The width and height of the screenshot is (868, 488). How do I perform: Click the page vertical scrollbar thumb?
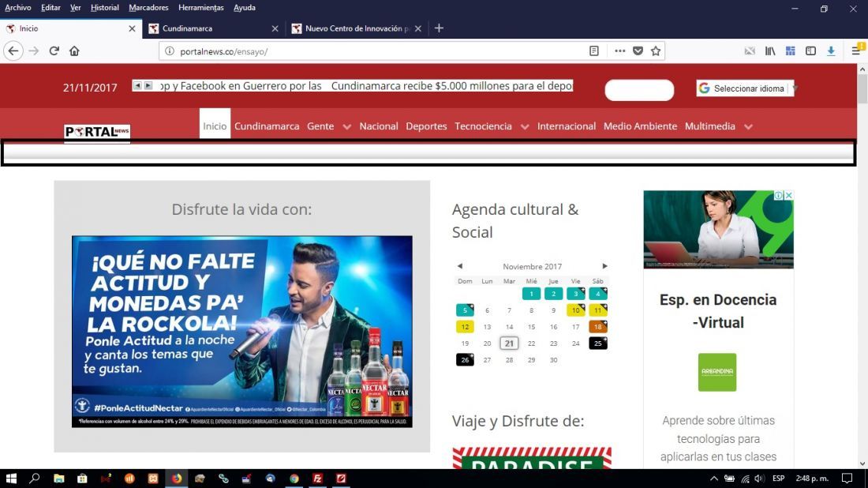(862, 88)
